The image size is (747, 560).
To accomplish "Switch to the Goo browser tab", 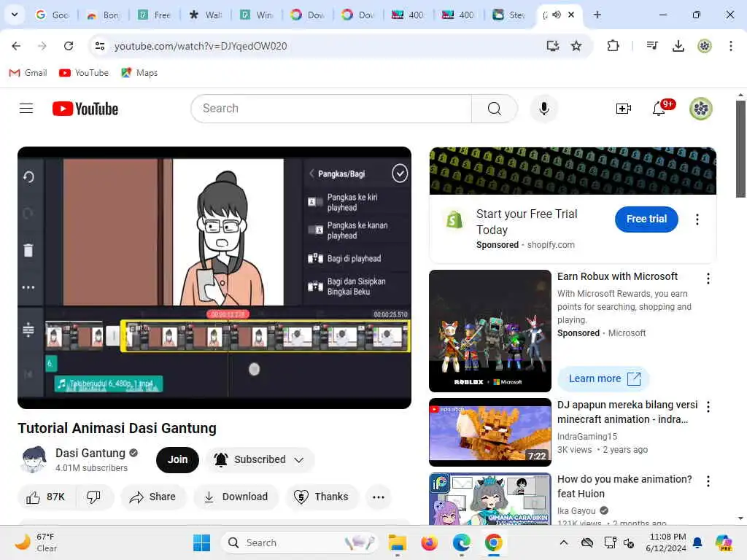I will click(x=53, y=15).
